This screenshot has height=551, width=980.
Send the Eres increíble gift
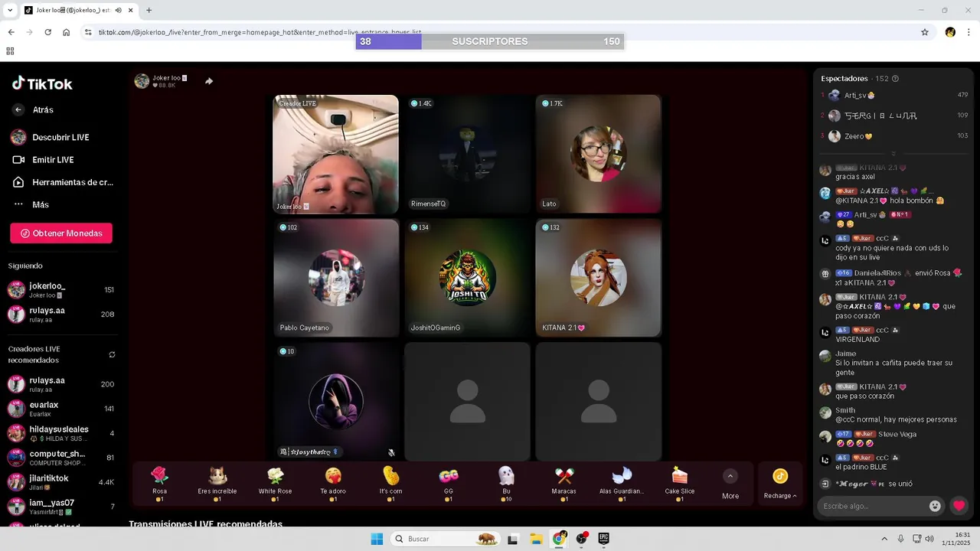click(x=217, y=484)
